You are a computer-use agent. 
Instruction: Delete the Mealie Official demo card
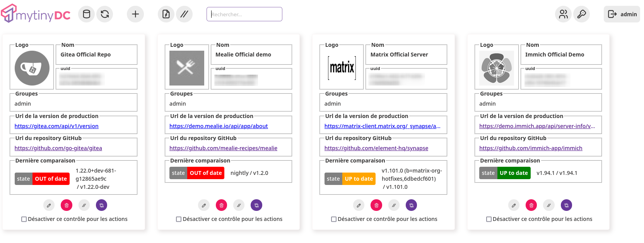coord(221,205)
